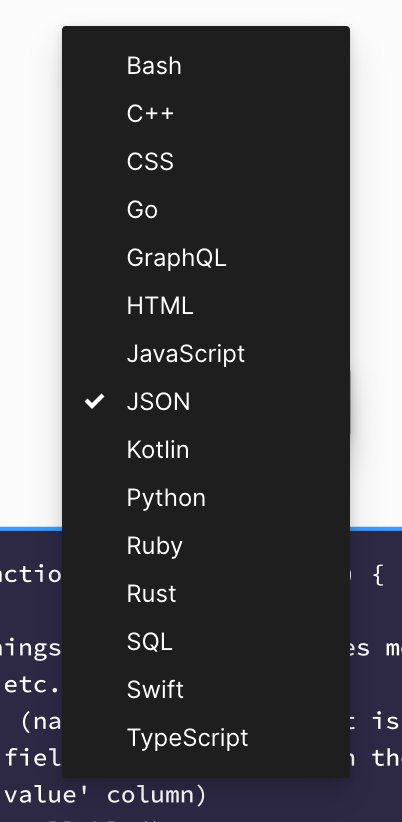Select JavaScript language option
The height and width of the screenshot is (822, 402).
point(206,354)
